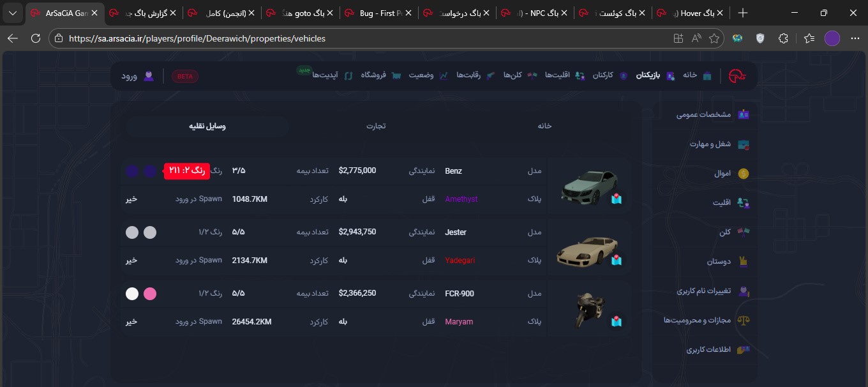The height and width of the screenshot is (387, 868).
Task: Click the 26454.2KM mileage value
Action: coord(252,322)
